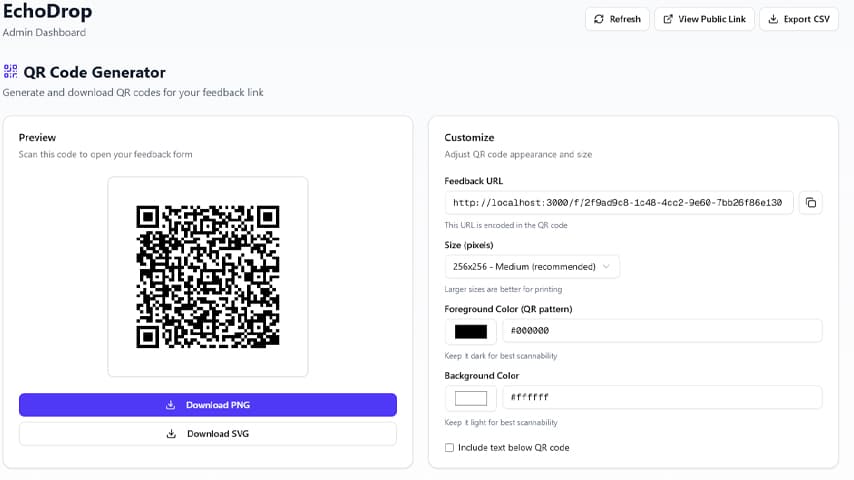Click the download icon beside Export CSV
Image resolution: width=854 pixels, height=480 pixels.
[772, 19]
